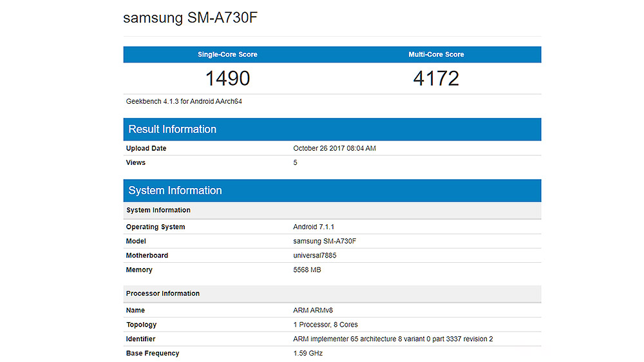Click the 'Result Information' section header
The width and height of the screenshot is (644, 362).
coord(332,129)
